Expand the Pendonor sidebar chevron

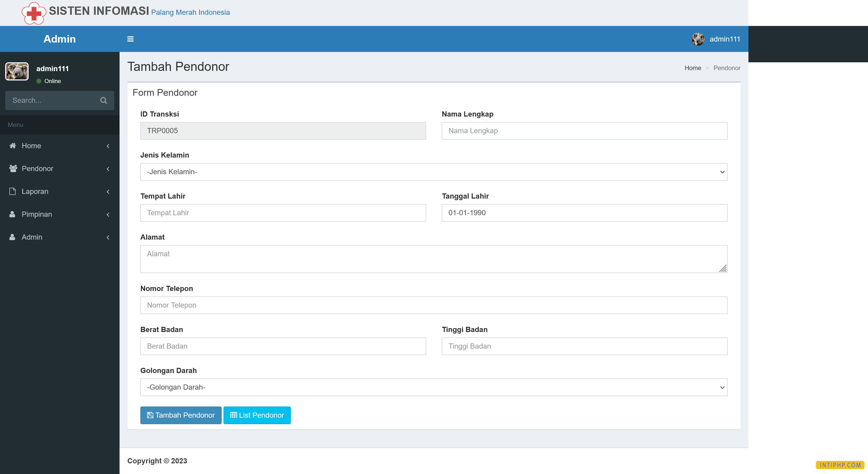108,169
